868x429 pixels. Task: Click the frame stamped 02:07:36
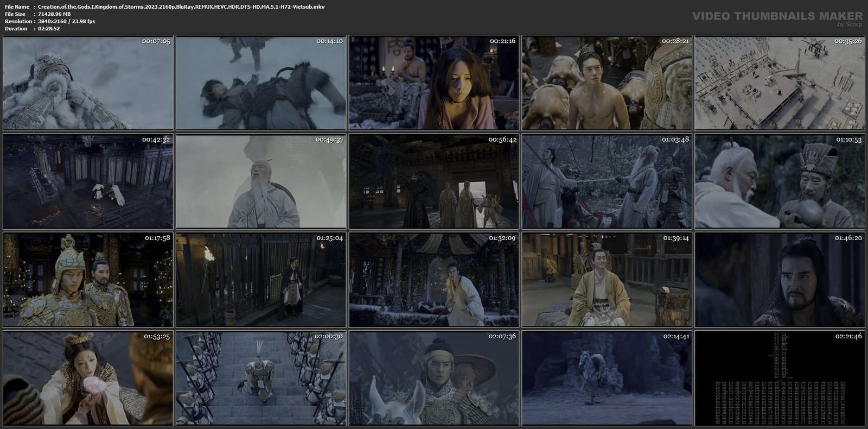pos(434,378)
